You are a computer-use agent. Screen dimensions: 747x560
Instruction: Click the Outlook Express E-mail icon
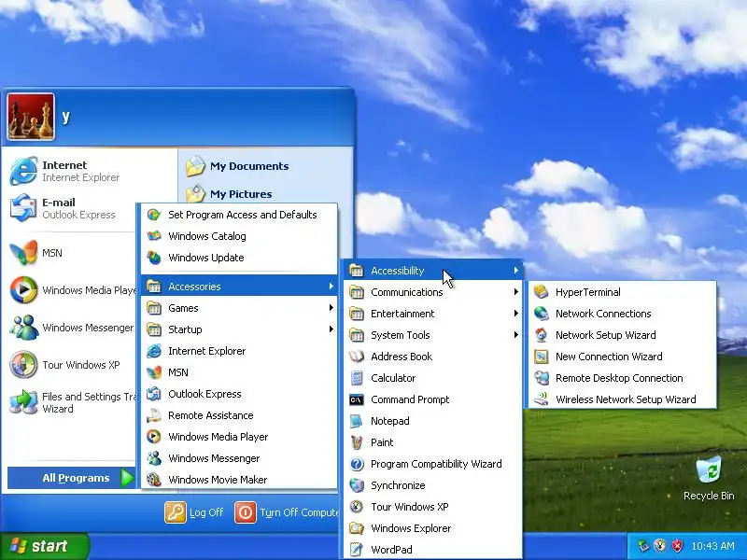pyautogui.click(x=23, y=207)
